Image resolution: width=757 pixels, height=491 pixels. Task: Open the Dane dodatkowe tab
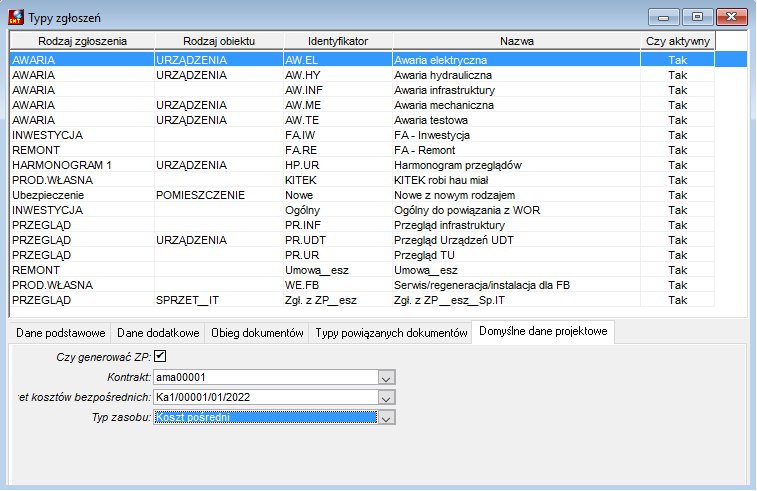[158, 333]
